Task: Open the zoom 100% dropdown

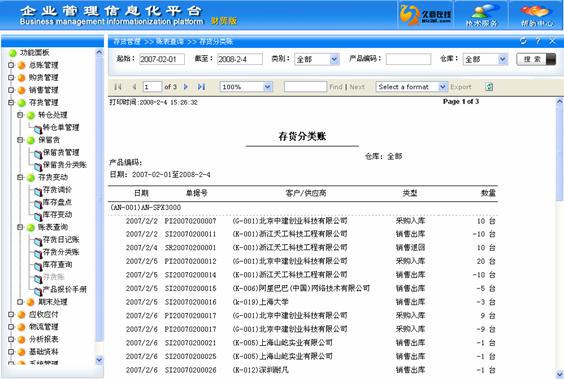Action: click(x=267, y=87)
